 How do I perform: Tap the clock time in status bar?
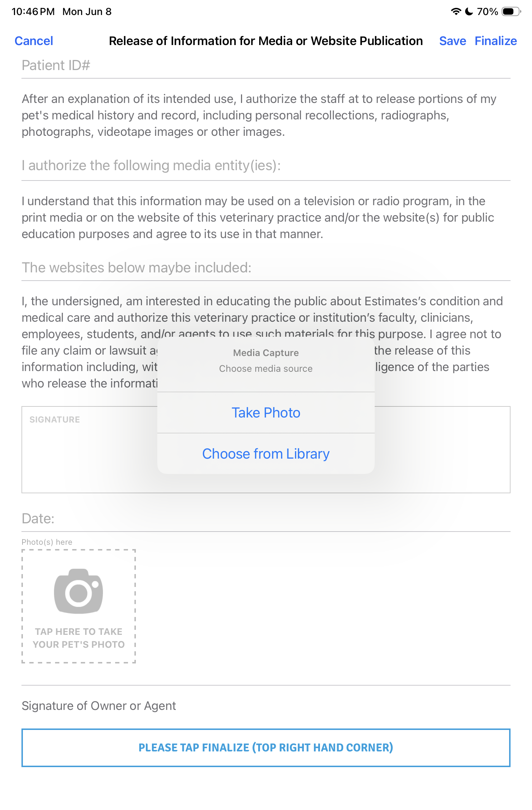coord(33,11)
